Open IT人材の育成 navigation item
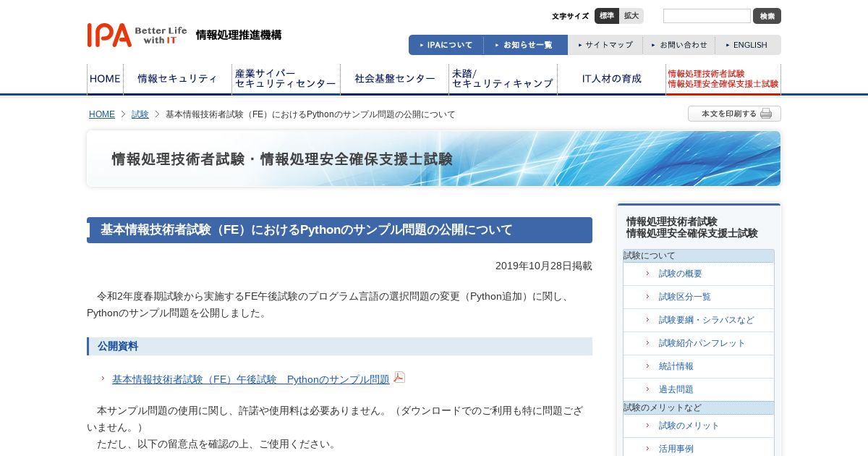 click(x=611, y=79)
